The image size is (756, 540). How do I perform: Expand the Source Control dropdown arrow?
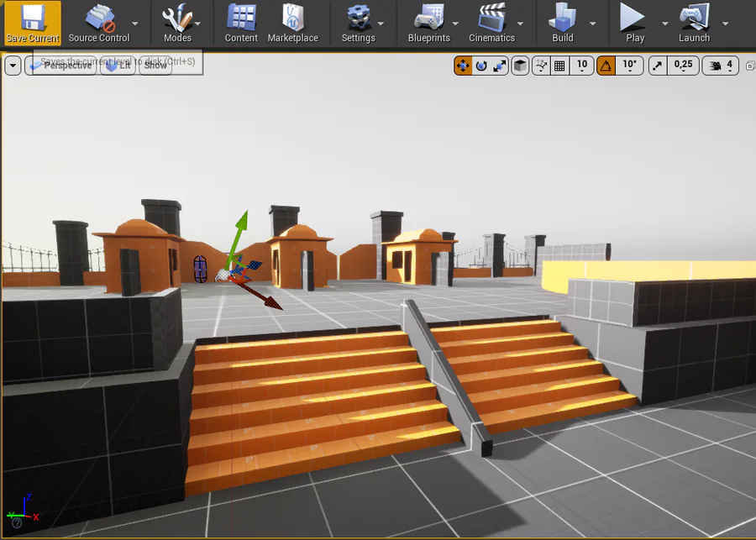click(x=135, y=24)
